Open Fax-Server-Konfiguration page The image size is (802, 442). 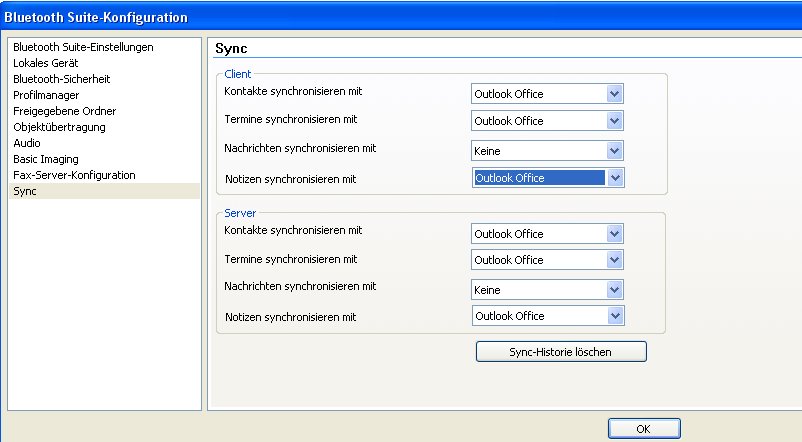click(x=75, y=175)
